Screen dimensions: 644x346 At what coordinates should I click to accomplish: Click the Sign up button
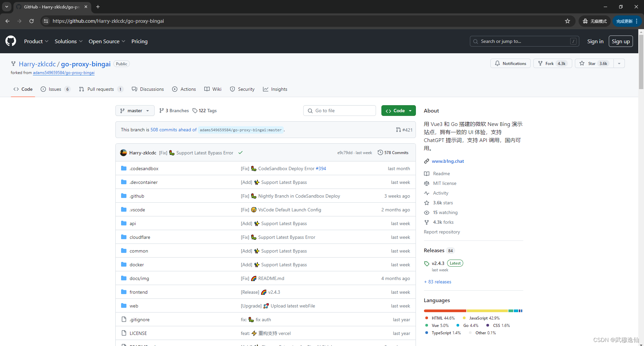(621, 41)
